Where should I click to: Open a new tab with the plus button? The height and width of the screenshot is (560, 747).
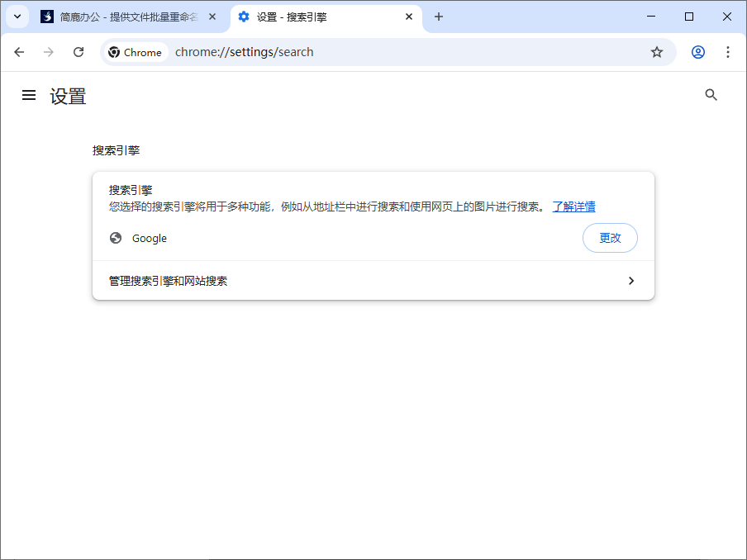(438, 17)
